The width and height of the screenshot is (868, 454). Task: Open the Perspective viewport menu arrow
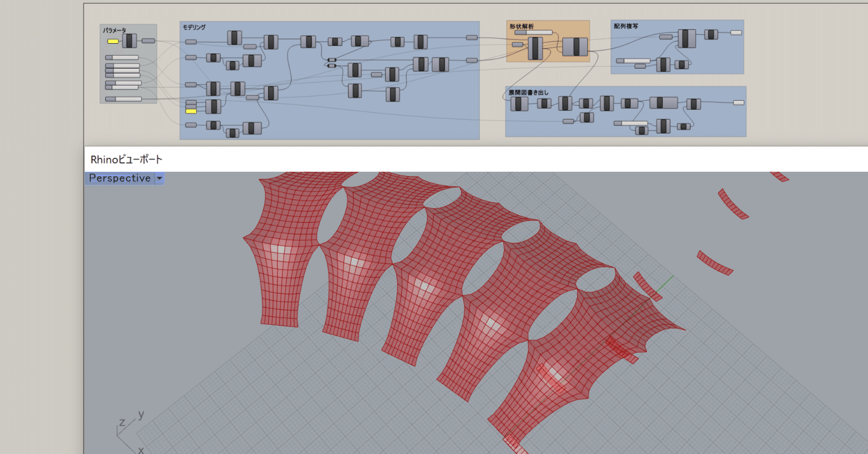point(160,178)
